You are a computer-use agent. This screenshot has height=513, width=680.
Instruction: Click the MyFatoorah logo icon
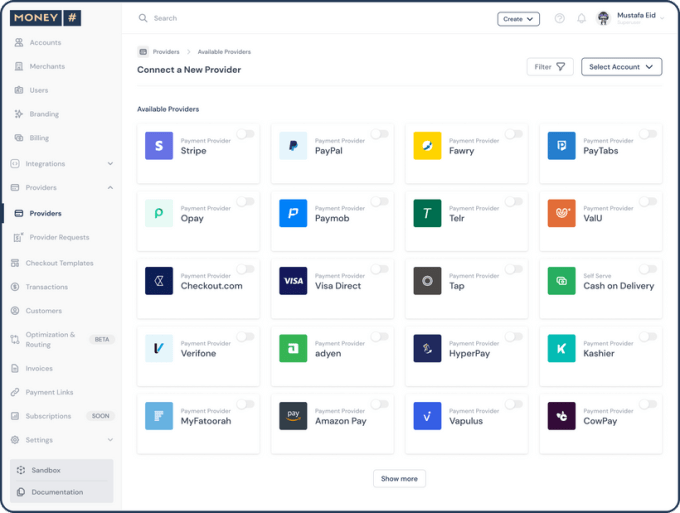click(x=159, y=416)
